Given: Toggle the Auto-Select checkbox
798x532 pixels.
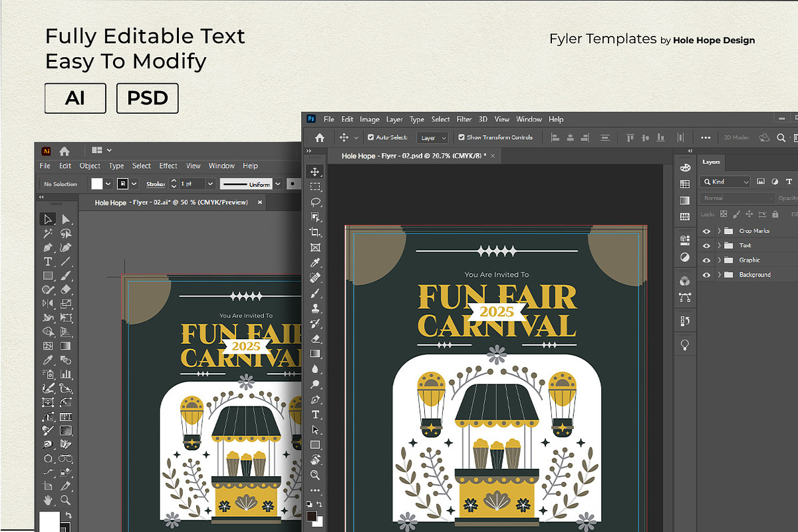Looking at the screenshot, I should pyautogui.click(x=370, y=138).
